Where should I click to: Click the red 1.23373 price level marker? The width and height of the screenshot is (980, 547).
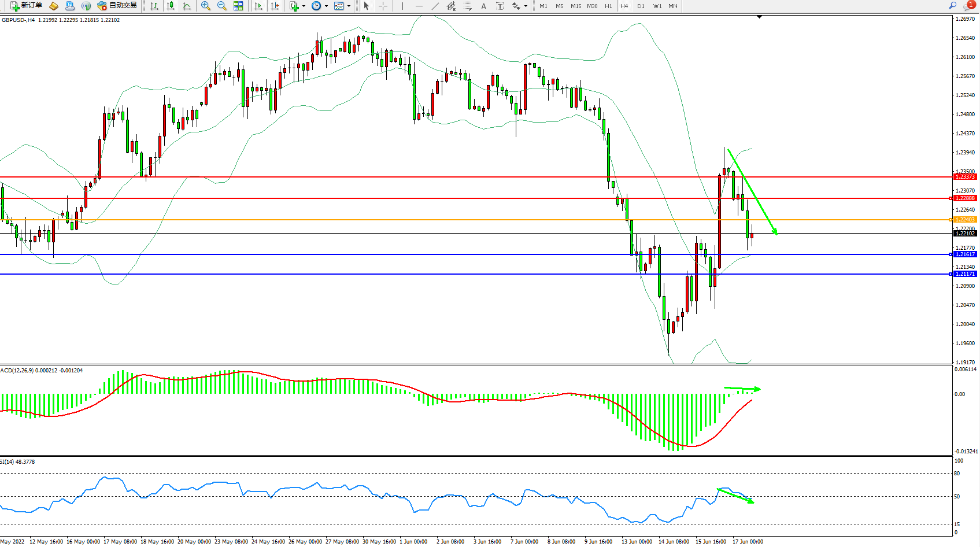coord(964,177)
